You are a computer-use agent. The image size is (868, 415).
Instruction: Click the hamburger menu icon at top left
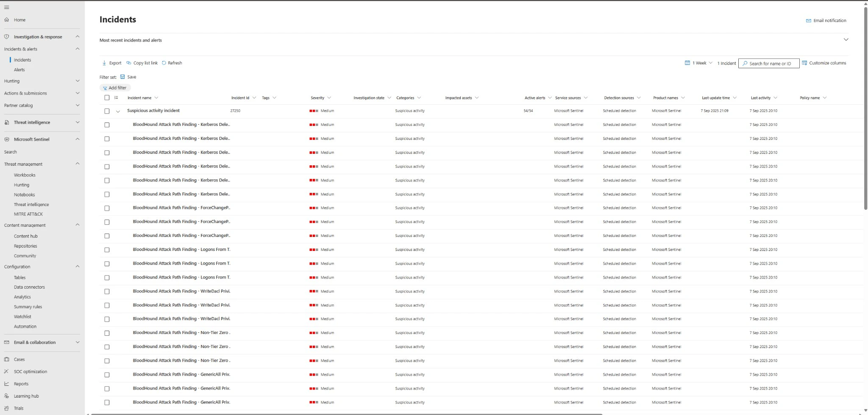click(x=6, y=7)
